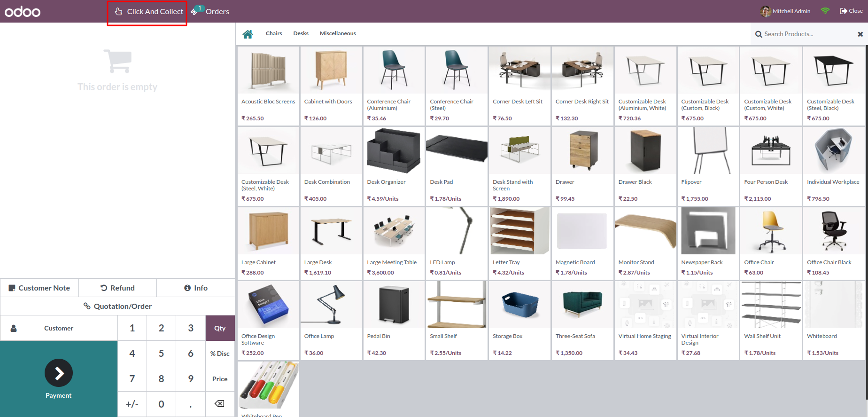868x417 pixels.
Task: Choose the Storage Box product
Action: click(519, 320)
